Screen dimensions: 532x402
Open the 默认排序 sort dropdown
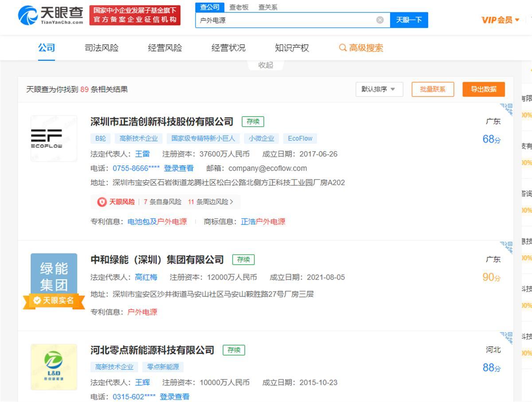[x=379, y=89]
